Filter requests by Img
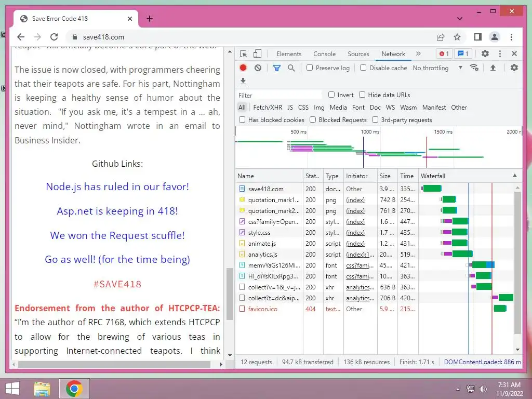The width and height of the screenshot is (532, 399). (319, 107)
